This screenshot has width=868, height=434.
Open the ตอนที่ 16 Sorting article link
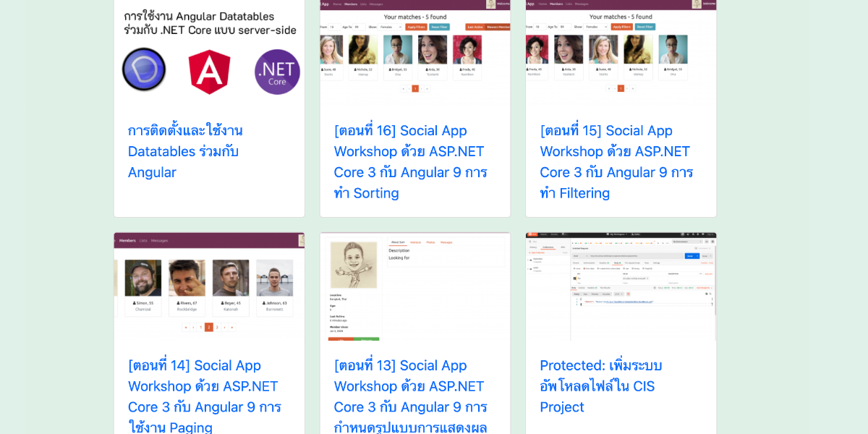(410, 161)
